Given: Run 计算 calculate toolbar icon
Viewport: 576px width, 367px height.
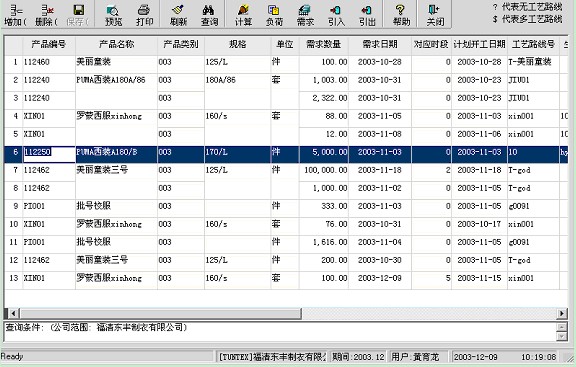Looking at the screenshot, I should [x=243, y=10].
